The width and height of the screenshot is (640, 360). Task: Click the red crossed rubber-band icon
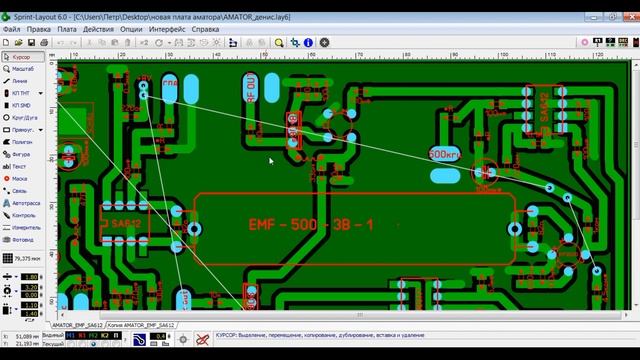click(202, 340)
